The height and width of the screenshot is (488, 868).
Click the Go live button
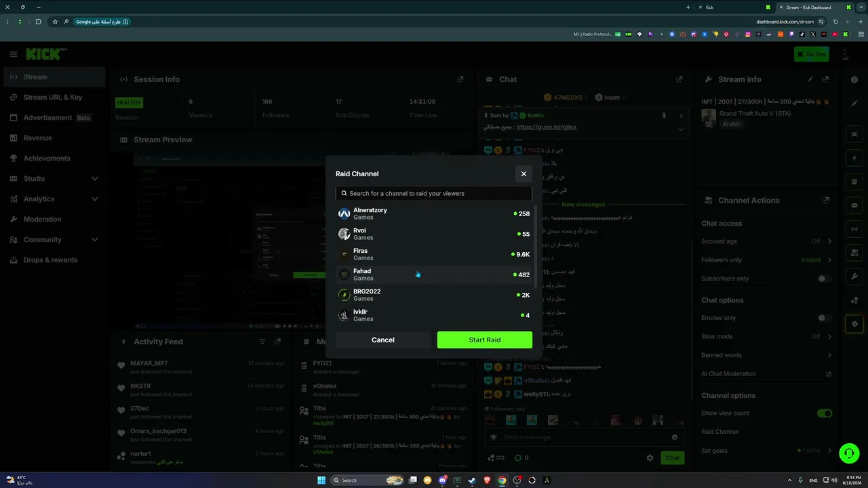pos(812,54)
